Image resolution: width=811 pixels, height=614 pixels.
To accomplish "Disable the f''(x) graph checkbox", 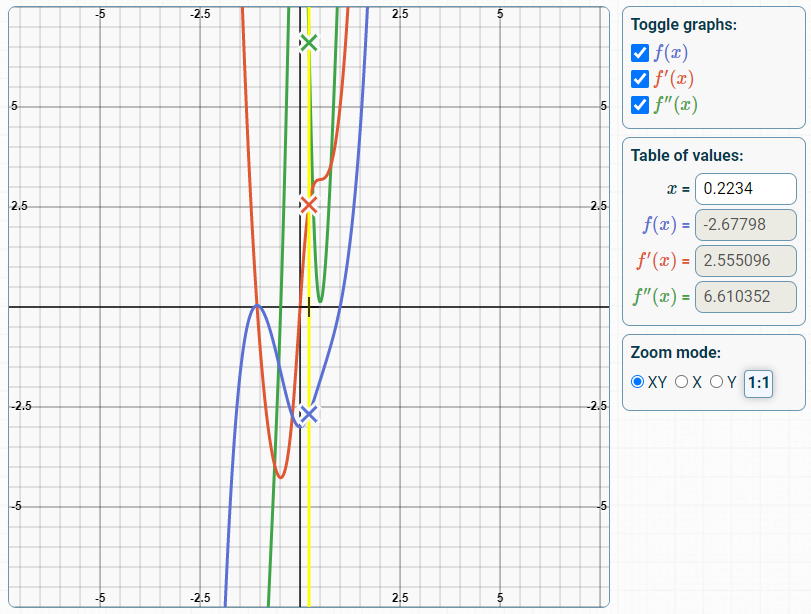I will [x=640, y=105].
